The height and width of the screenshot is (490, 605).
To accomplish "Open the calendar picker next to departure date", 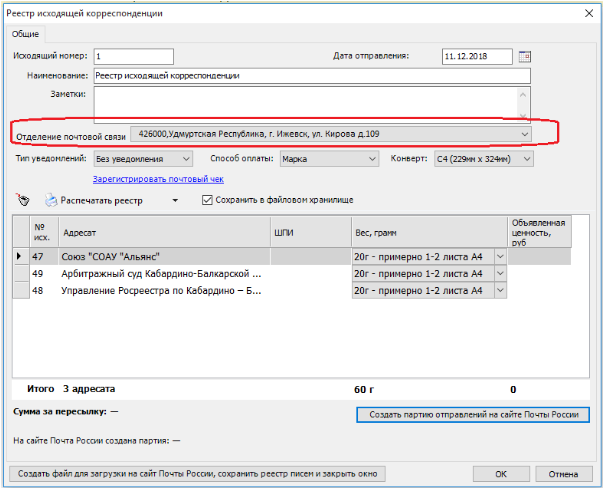I will (525, 56).
